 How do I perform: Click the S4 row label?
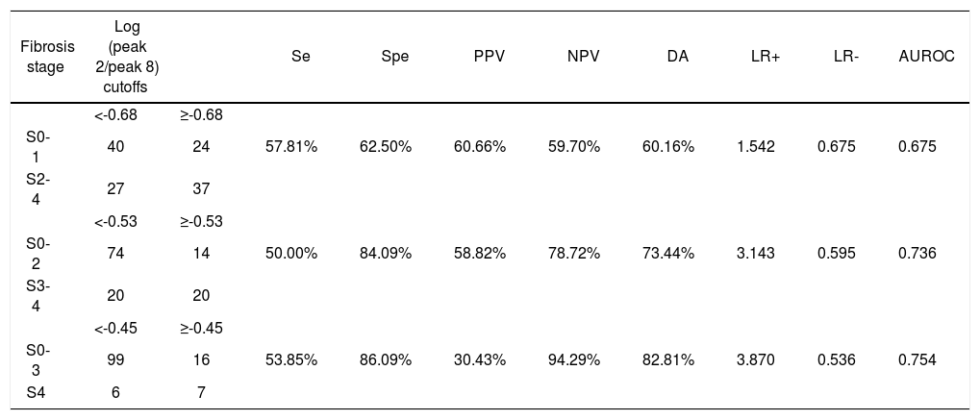pos(36,392)
